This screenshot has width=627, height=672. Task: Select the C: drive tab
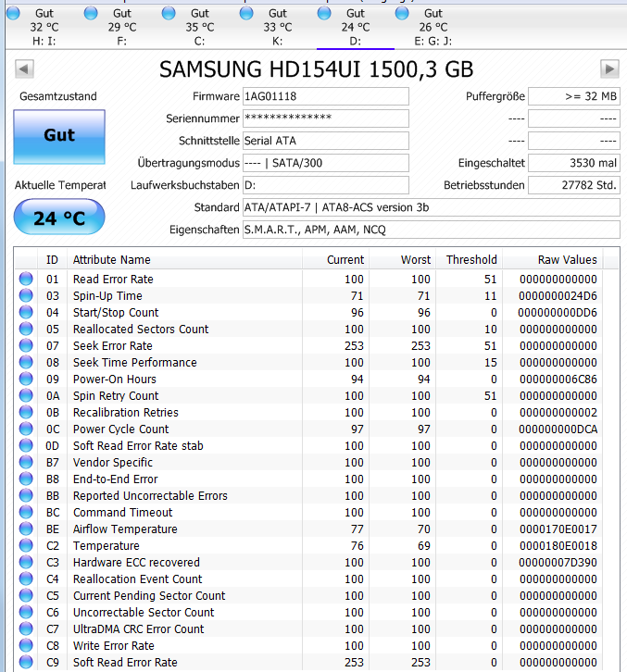click(200, 27)
